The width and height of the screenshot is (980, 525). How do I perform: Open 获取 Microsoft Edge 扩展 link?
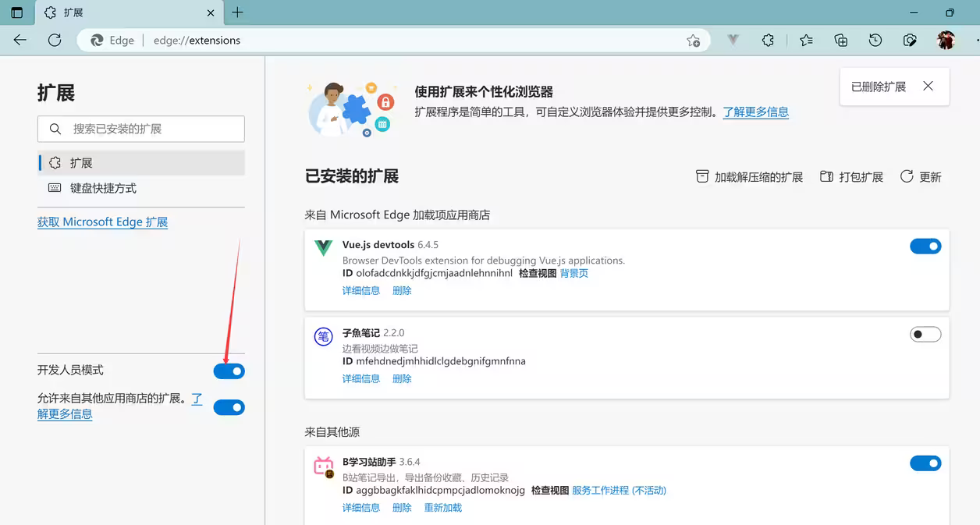[102, 222]
